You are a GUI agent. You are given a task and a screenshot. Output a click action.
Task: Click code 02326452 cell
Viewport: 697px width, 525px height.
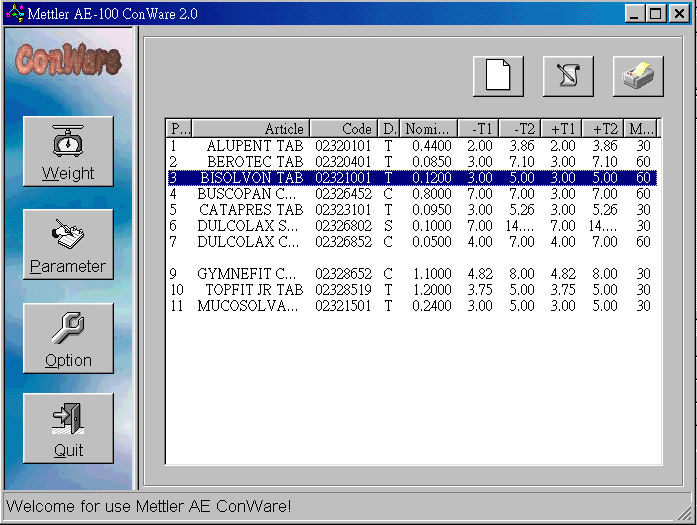(x=343, y=194)
